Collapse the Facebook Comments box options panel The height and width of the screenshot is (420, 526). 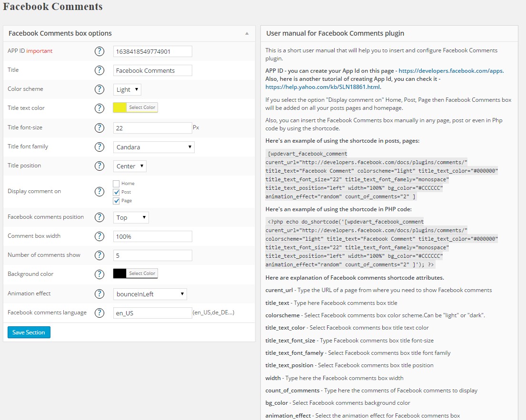[x=247, y=33]
